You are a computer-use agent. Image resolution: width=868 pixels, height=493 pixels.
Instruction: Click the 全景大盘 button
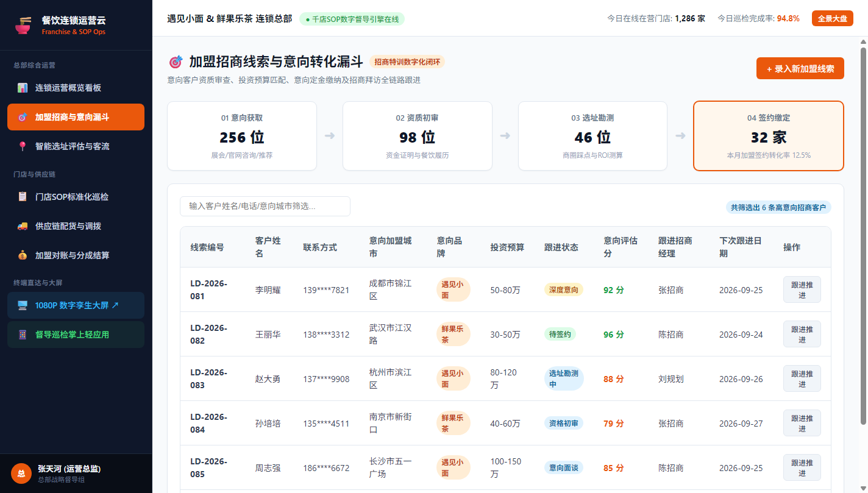coord(832,18)
